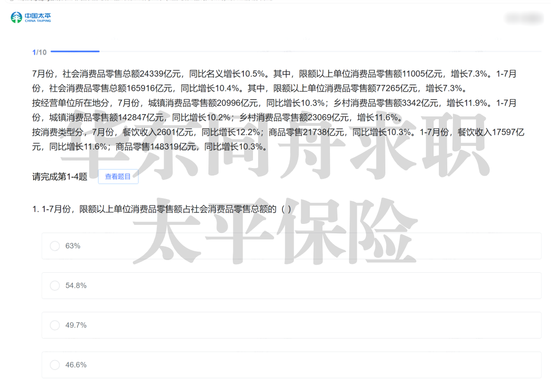Screen dimensions: 551x392
Task: Click question 1 text about 限额以上单位
Action: click(x=161, y=209)
